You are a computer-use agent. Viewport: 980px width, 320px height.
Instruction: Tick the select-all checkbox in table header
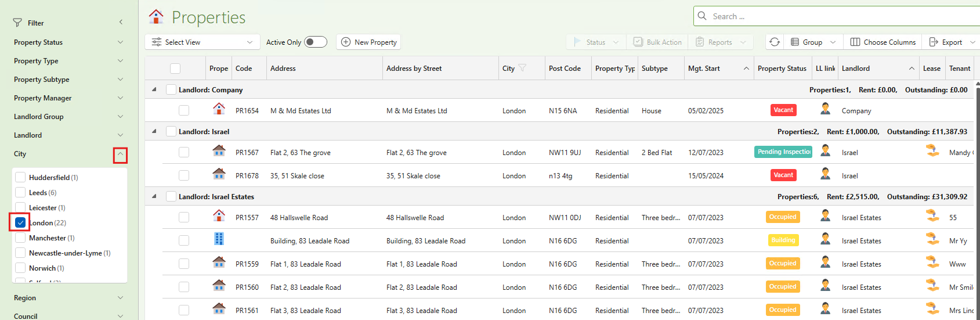(175, 69)
